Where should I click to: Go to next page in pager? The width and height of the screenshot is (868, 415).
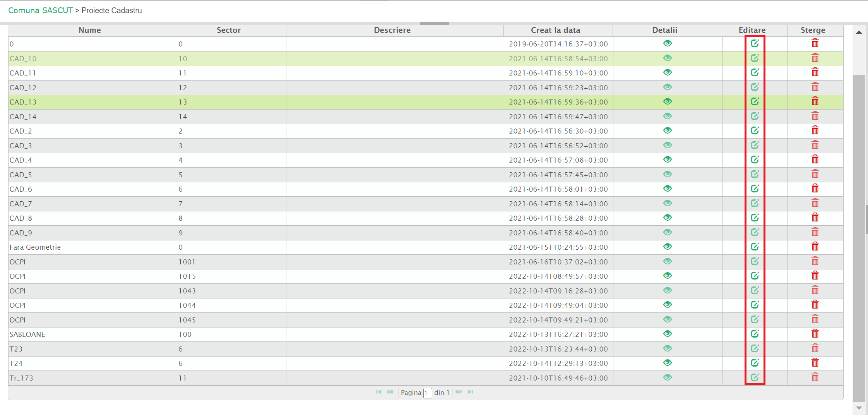tap(459, 392)
